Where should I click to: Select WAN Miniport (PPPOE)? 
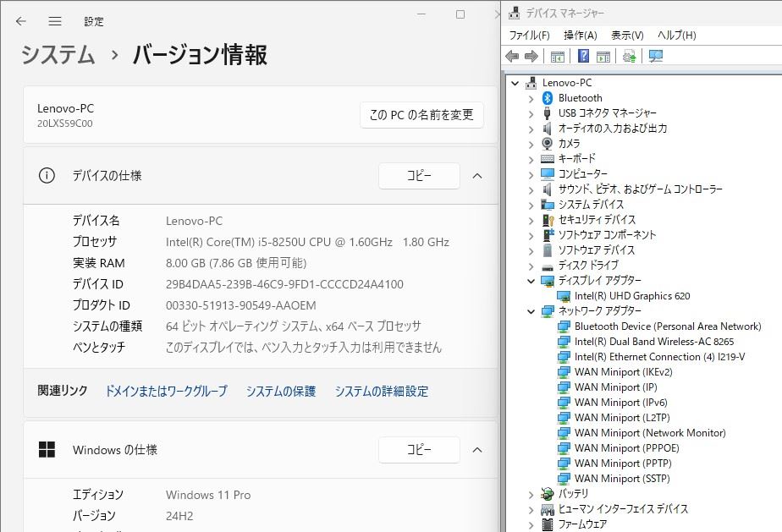point(626,448)
